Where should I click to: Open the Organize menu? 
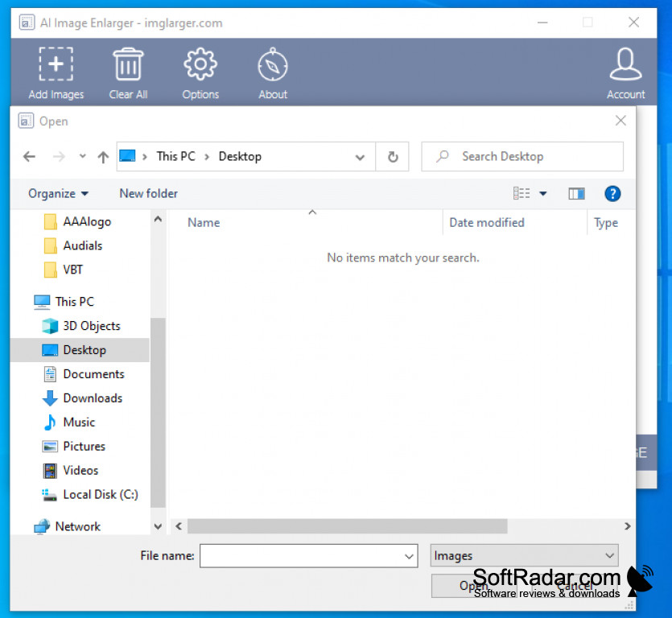(x=58, y=193)
